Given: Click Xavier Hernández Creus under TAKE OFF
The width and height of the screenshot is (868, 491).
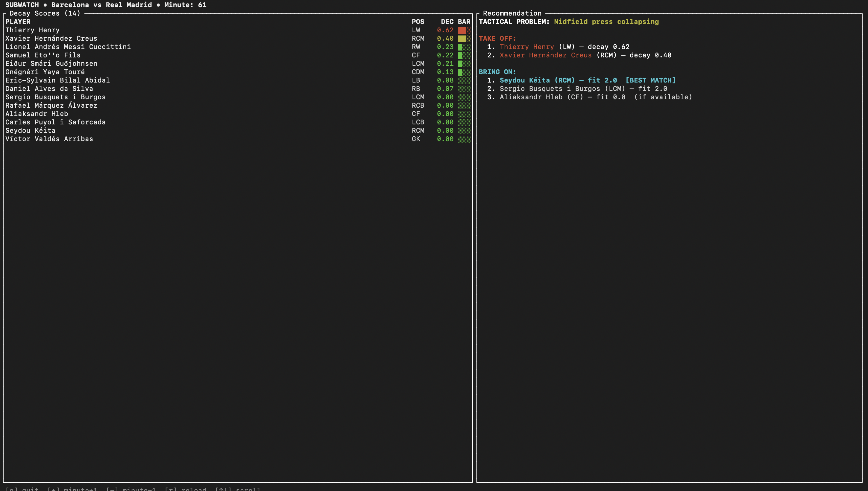Looking at the screenshot, I should click(545, 55).
